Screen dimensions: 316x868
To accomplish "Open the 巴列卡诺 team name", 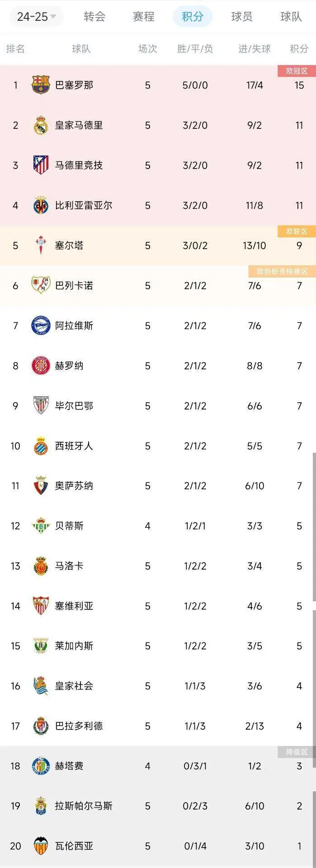I will coord(74,286).
